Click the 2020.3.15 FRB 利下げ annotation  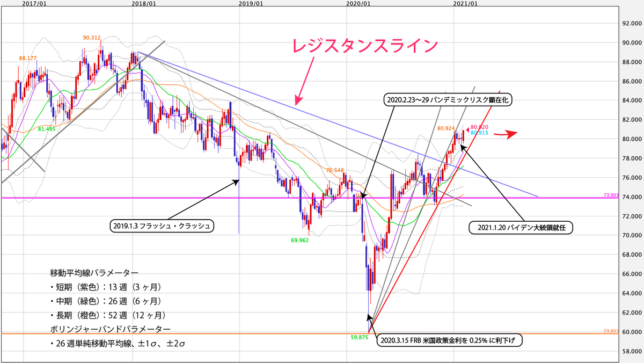[x=449, y=340]
